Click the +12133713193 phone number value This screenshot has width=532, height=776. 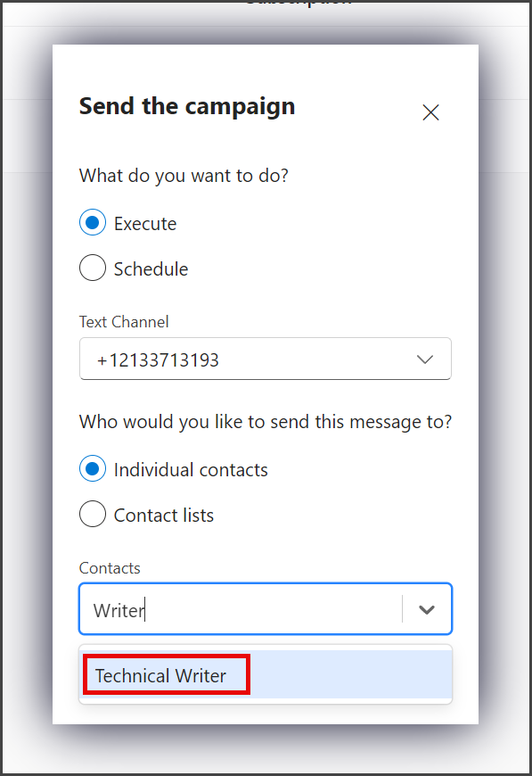click(x=158, y=359)
